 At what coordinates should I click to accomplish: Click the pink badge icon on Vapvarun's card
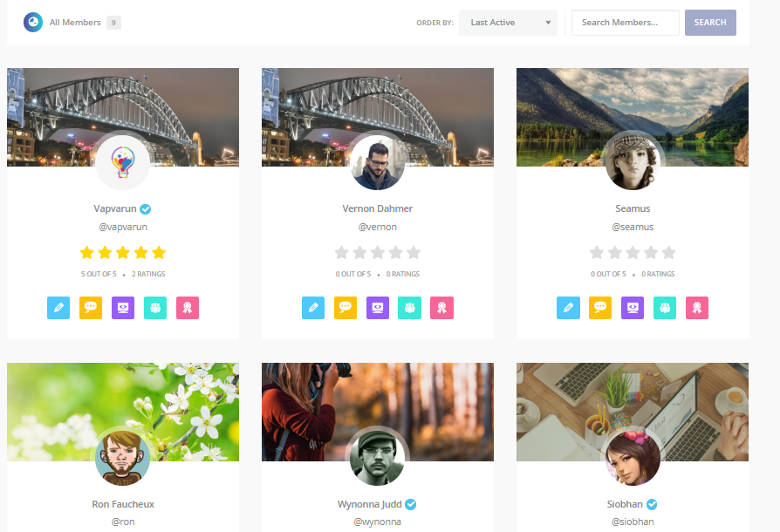tap(188, 308)
